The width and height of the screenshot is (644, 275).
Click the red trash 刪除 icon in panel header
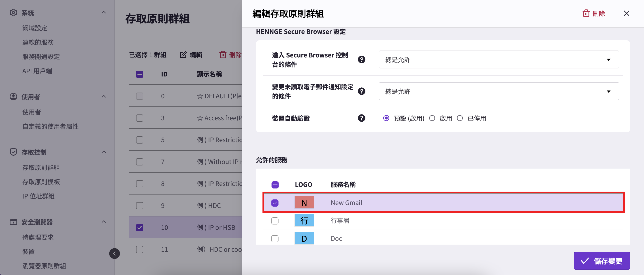[586, 13]
